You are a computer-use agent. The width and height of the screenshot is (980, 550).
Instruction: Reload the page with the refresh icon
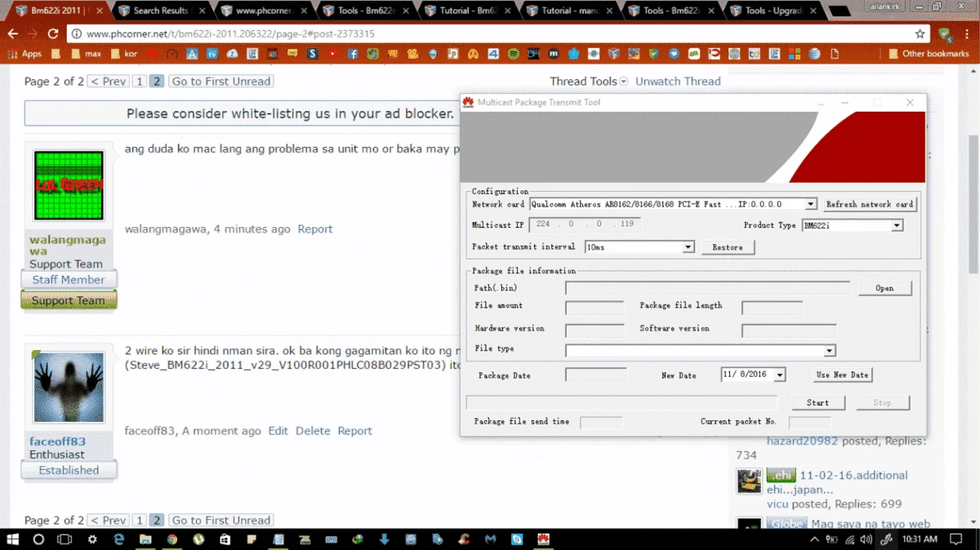(53, 34)
